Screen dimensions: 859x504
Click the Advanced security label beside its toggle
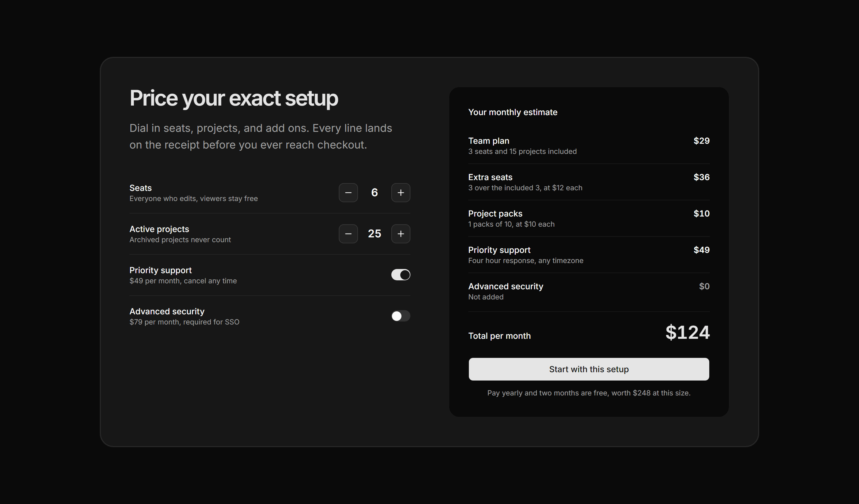(x=167, y=311)
